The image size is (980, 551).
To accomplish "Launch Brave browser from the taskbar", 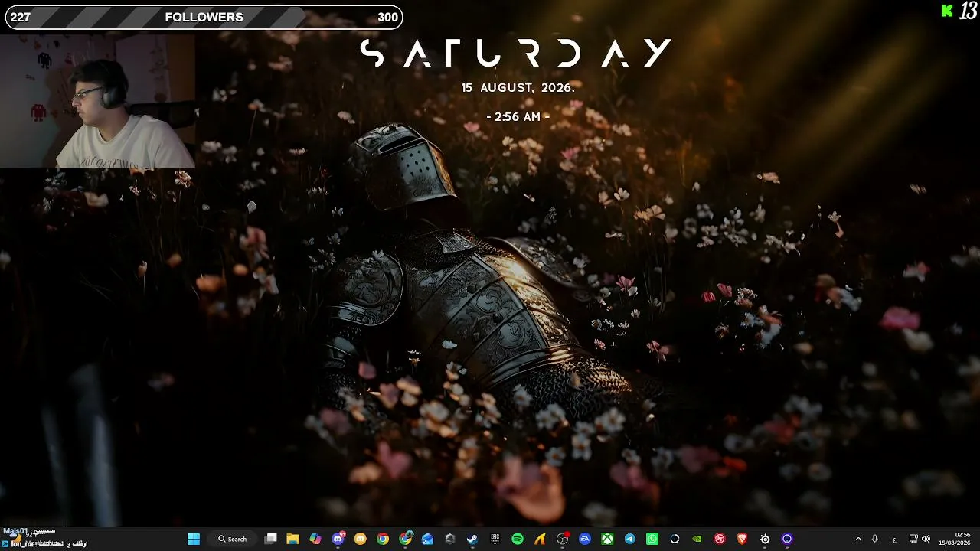I will tap(742, 539).
